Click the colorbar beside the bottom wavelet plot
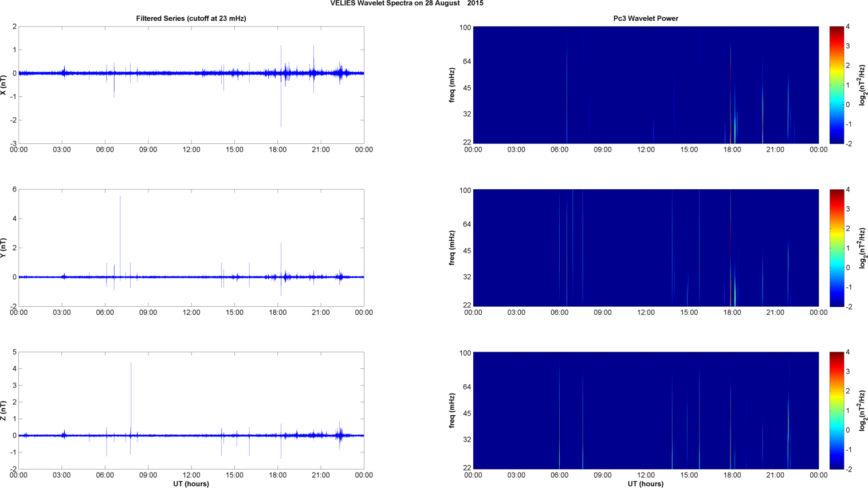 (836, 411)
